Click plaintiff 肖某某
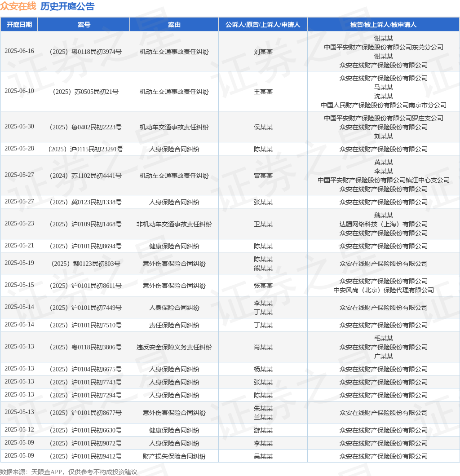Image resolution: width=460 pixels, height=476 pixels. pyautogui.click(x=263, y=347)
